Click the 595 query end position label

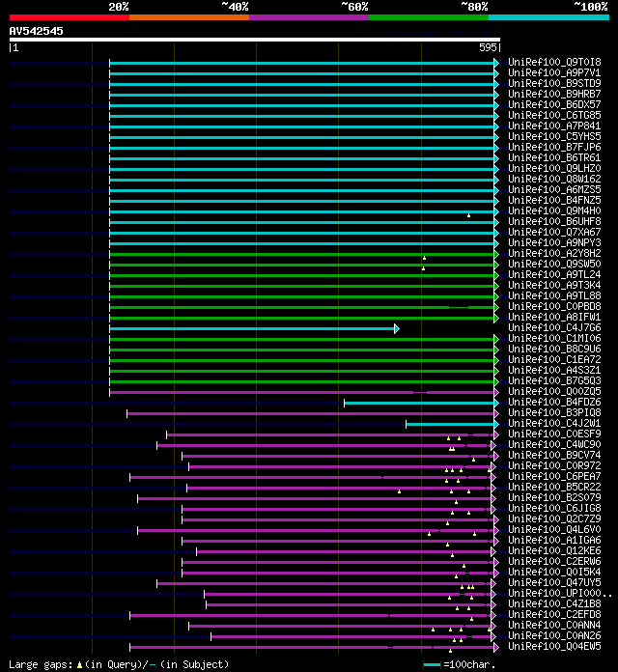pos(488,47)
